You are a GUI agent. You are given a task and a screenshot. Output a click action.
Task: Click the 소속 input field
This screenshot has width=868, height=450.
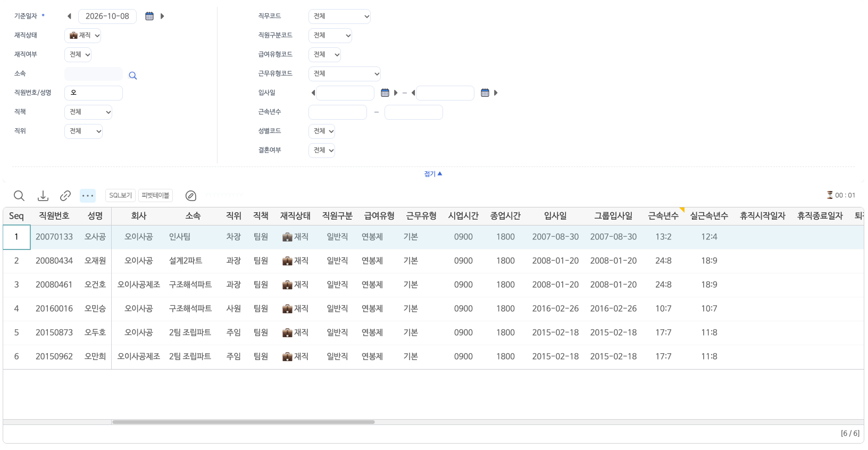pos(94,74)
